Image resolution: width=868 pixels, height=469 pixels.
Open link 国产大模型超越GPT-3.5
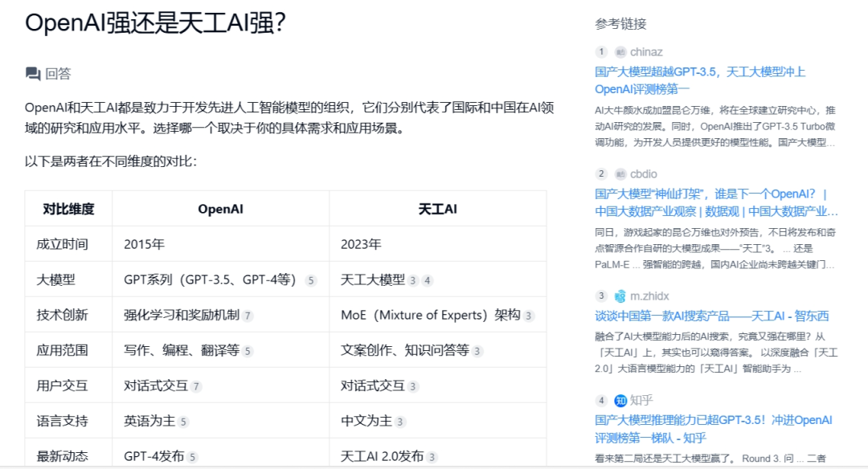click(x=700, y=80)
